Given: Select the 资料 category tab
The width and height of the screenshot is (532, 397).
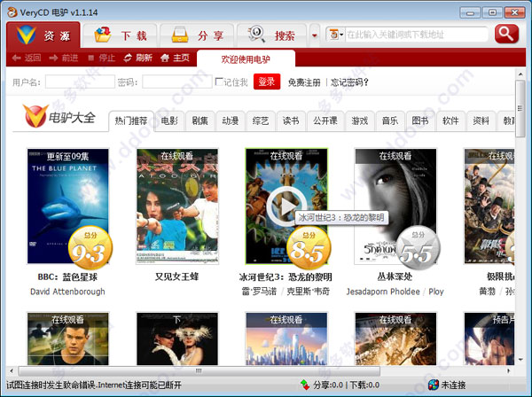Looking at the screenshot, I should 481,121.
